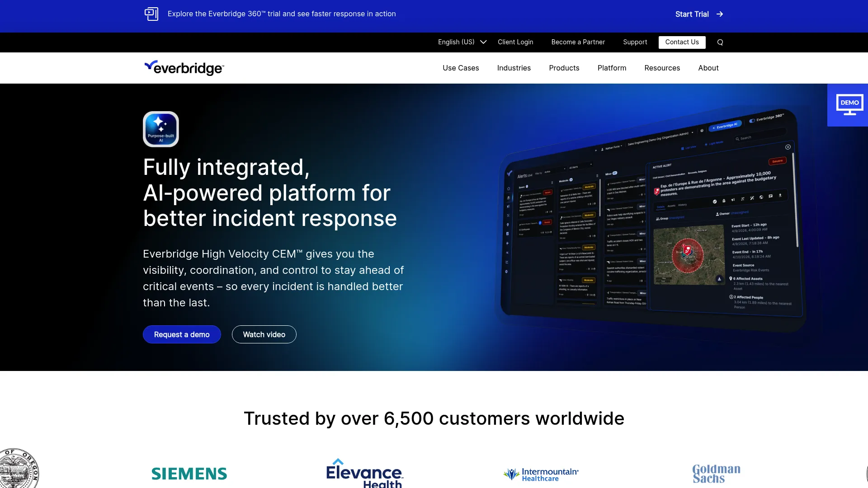Screen dimensions: 868x488
Task: Click the Everbridge 360 trial banner text
Action: pyautogui.click(x=282, y=14)
